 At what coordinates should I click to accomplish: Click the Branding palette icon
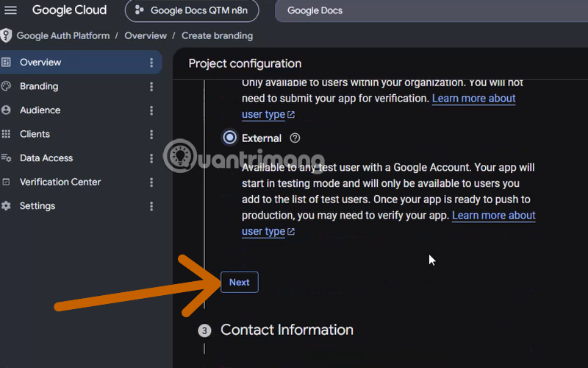point(6,86)
